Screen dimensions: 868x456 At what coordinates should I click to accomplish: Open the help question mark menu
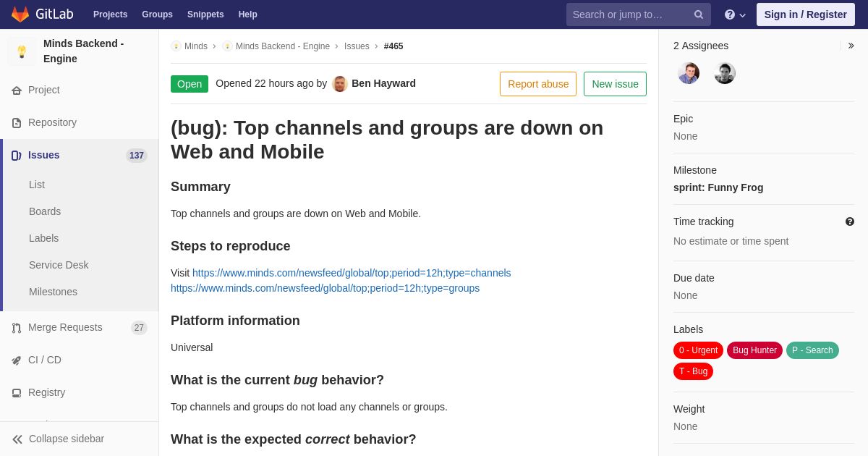tap(735, 14)
